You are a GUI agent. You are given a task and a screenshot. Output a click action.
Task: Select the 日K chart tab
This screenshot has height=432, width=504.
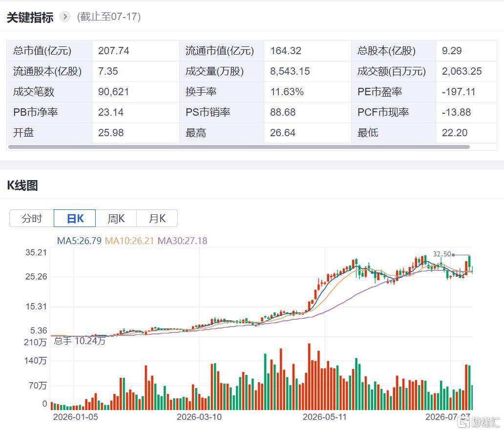click(x=75, y=218)
